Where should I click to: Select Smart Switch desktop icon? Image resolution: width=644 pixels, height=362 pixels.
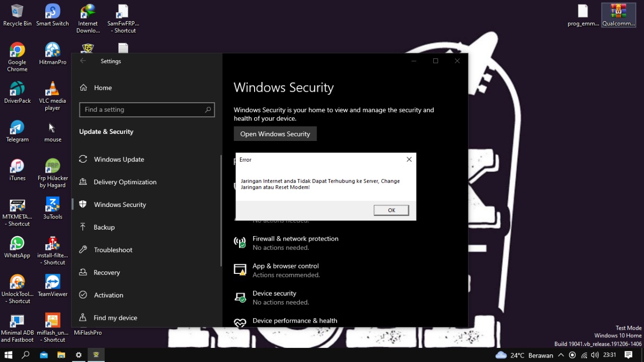click(52, 16)
